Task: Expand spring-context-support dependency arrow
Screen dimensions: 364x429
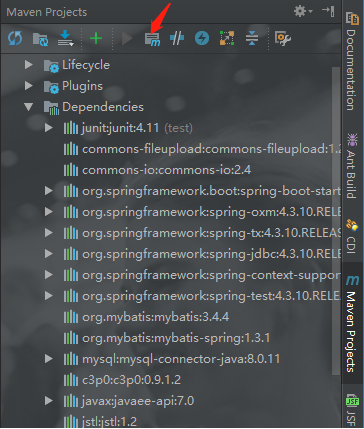Action: coord(49,275)
